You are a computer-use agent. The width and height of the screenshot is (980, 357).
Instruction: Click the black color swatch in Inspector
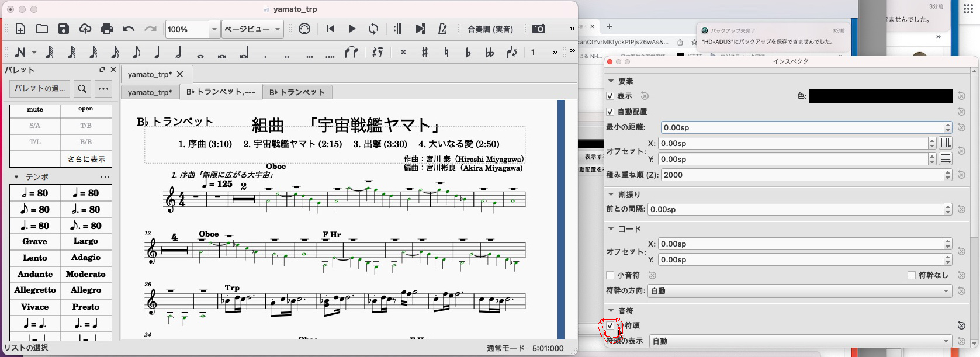(880, 96)
